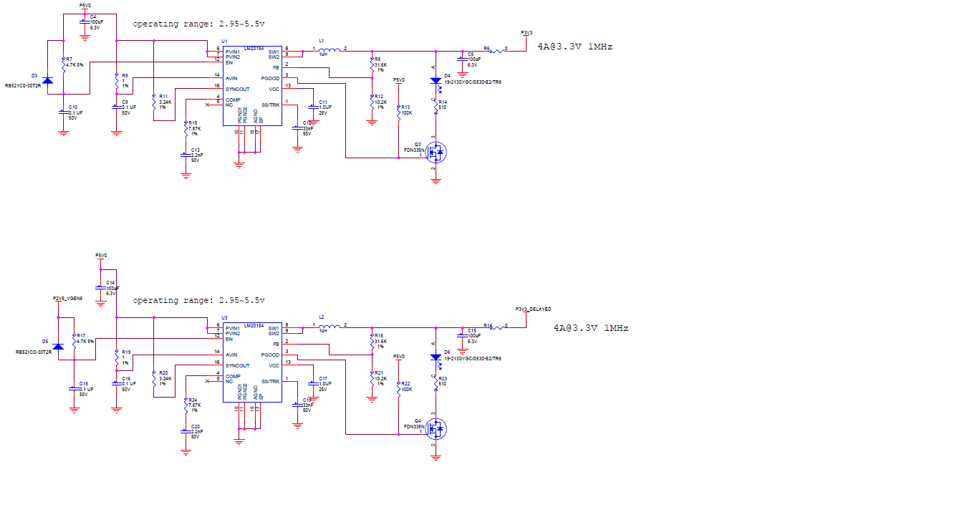Select the R15 resistor symbol
Image resolution: width=980 pixels, height=510 pixels.
click(x=186, y=130)
